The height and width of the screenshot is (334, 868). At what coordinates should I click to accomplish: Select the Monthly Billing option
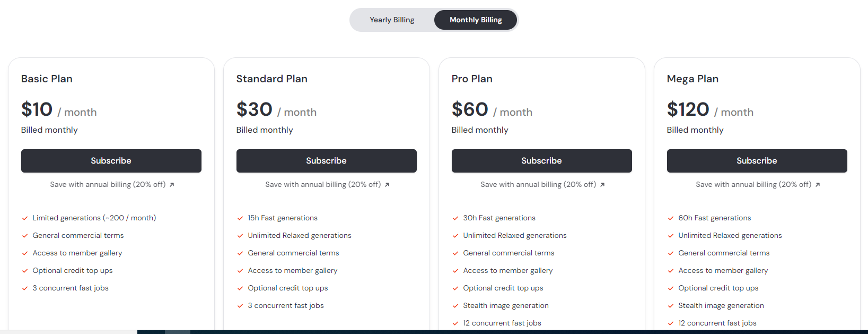click(476, 20)
